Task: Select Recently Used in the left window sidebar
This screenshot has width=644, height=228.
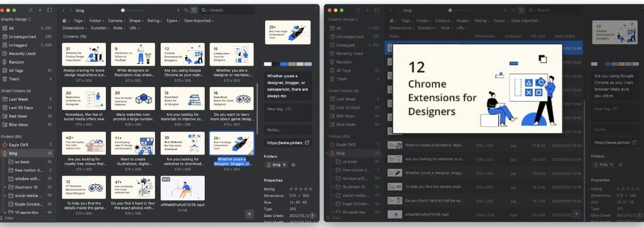Action: [22, 54]
